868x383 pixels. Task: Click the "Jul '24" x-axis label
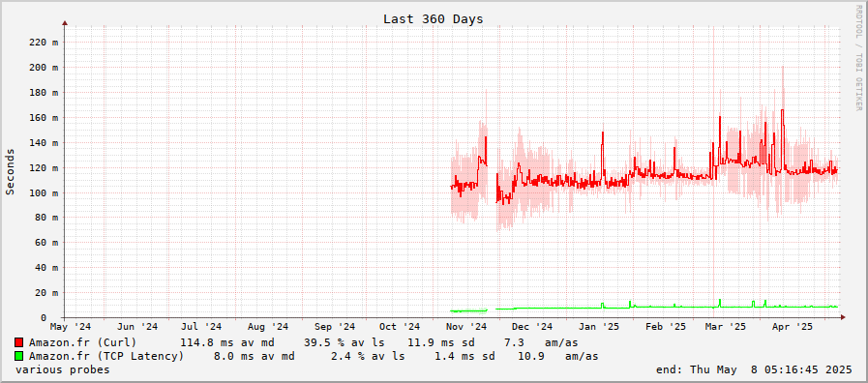click(x=201, y=327)
